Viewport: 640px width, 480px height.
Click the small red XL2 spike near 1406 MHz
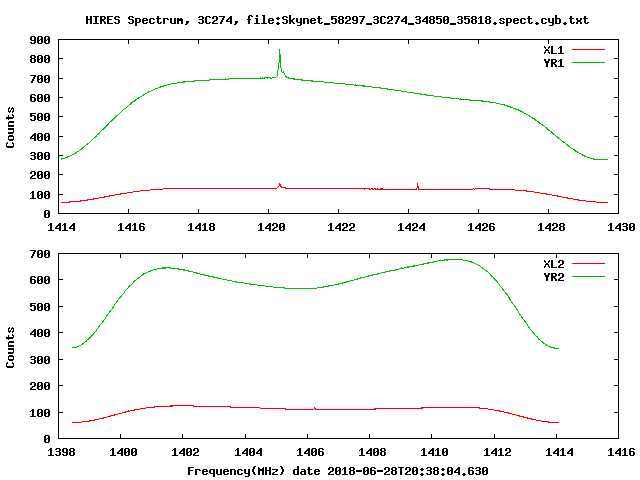click(315, 408)
